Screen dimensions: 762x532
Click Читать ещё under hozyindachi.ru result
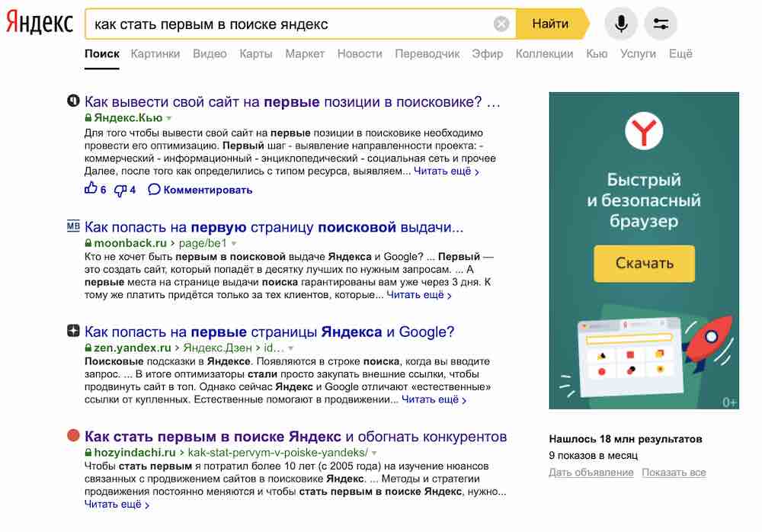pyautogui.click(x=117, y=505)
